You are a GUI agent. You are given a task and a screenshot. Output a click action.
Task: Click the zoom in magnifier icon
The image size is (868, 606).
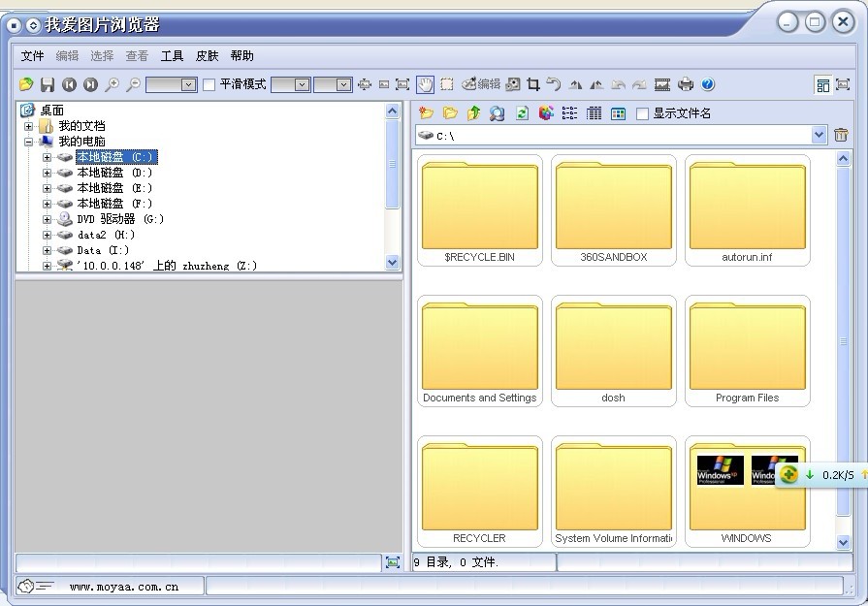pyautogui.click(x=113, y=84)
